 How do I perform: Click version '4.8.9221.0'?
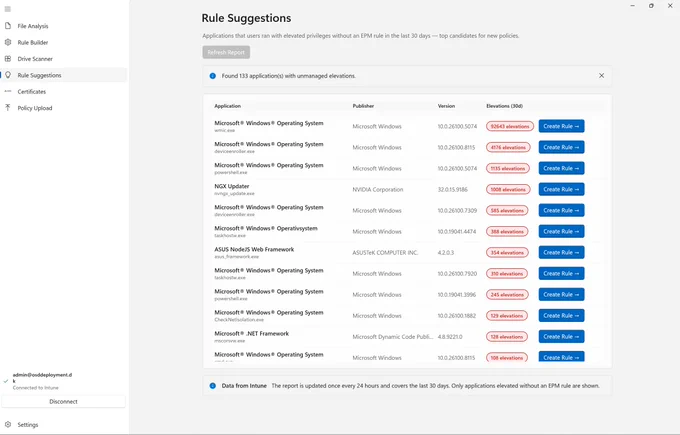pyautogui.click(x=450, y=337)
